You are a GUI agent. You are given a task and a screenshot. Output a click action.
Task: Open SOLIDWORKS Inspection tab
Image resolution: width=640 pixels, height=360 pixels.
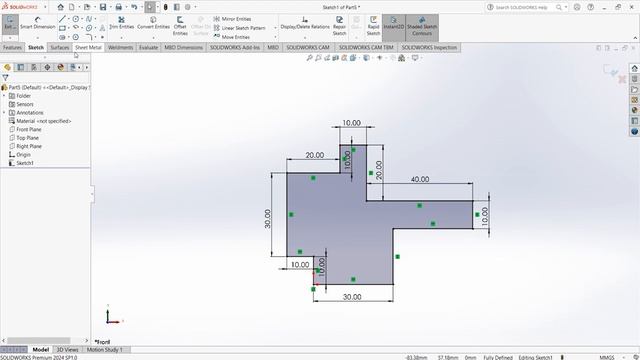[429, 47]
